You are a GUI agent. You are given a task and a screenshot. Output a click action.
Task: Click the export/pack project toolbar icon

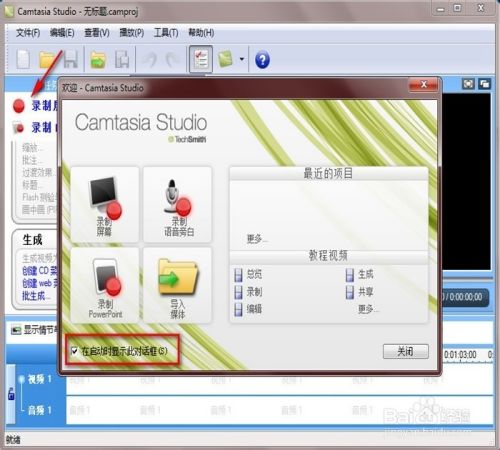pyautogui.click(x=122, y=60)
